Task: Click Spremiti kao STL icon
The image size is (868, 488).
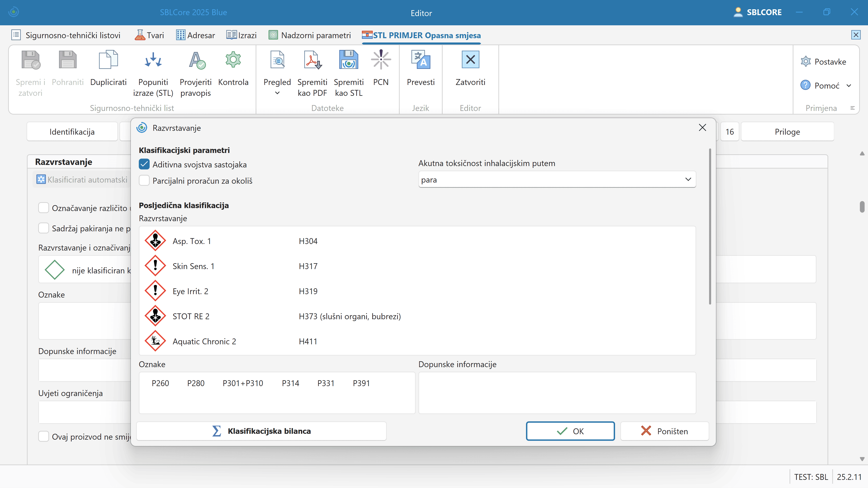Action: (348, 60)
